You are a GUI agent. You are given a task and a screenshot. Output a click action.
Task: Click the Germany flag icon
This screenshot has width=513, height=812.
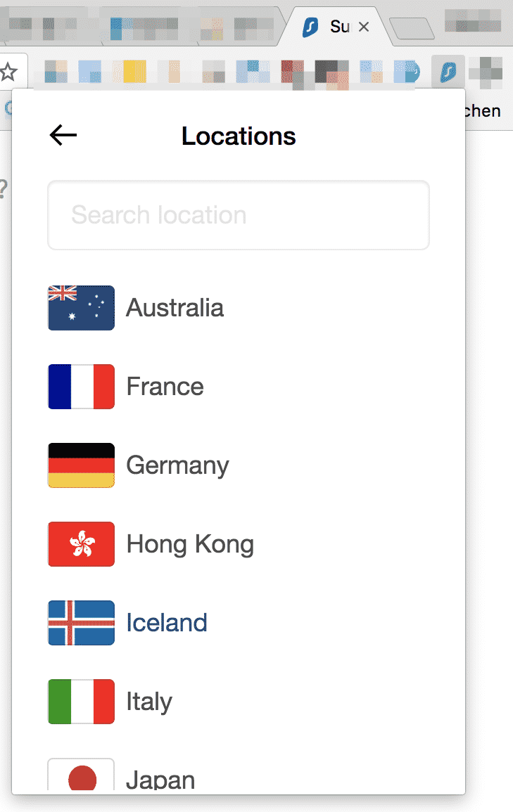(81, 465)
